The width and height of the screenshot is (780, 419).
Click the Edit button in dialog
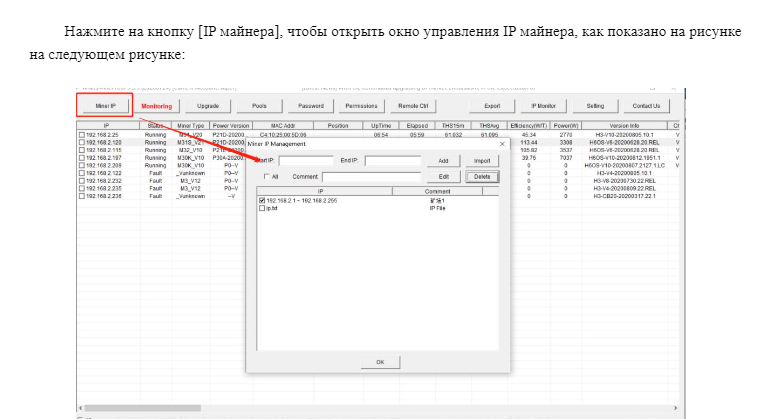(443, 177)
